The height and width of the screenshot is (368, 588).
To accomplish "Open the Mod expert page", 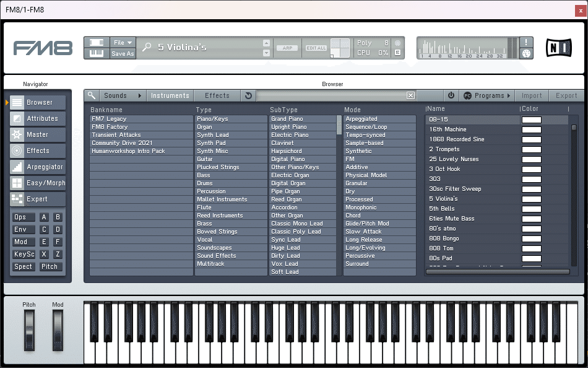I will click(24, 242).
